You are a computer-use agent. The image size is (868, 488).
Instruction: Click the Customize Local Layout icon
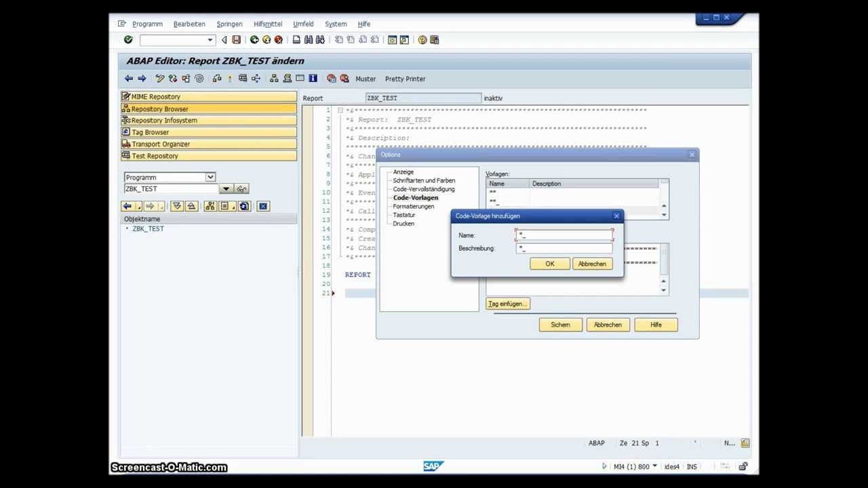(434, 40)
